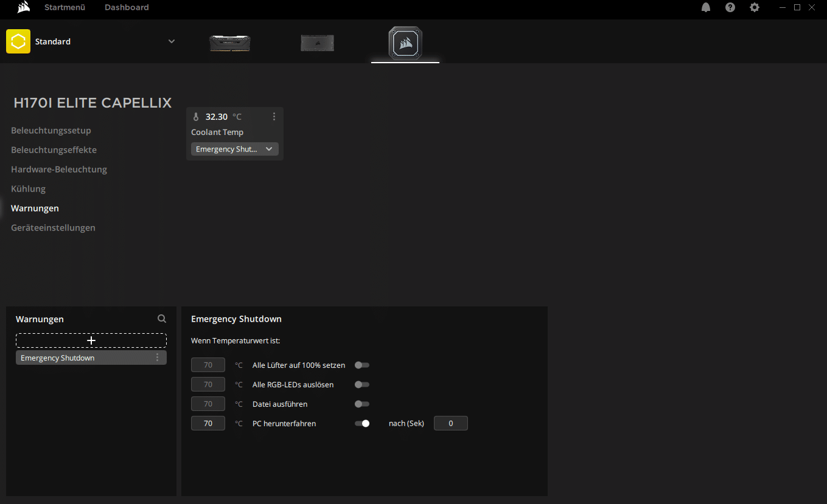Open the notifications bell icon
Image resolution: width=827 pixels, height=504 pixels.
[x=706, y=7]
